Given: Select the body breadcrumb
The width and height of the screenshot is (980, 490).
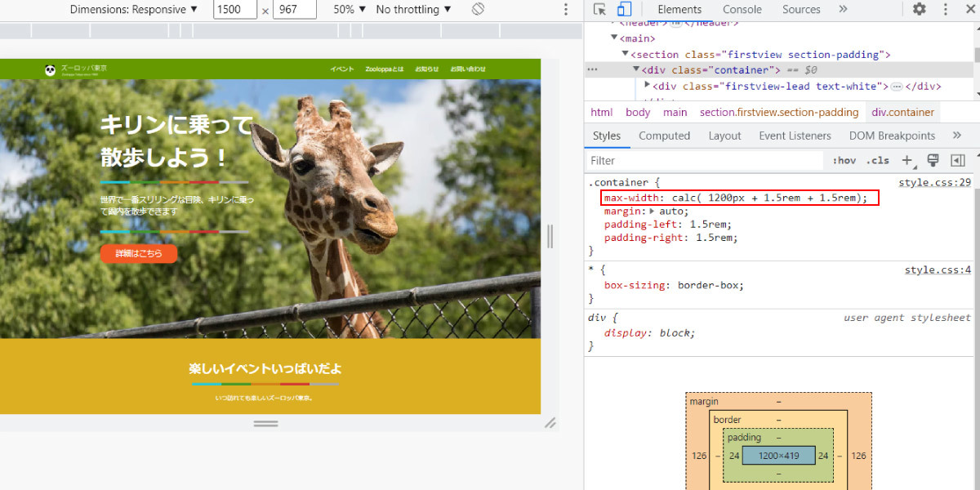Looking at the screenshot, I should click(x=638, y=113).
